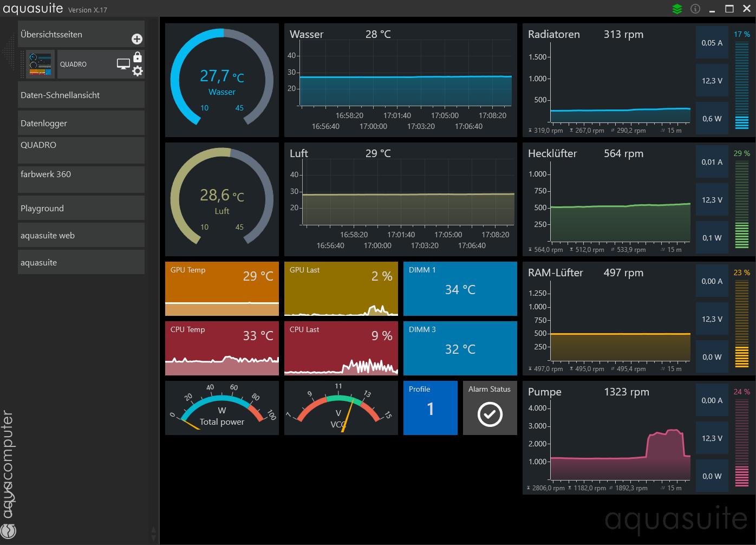Screen dimensions: 756x545
Task: Select the GPU Last tile
Action: 341,289
